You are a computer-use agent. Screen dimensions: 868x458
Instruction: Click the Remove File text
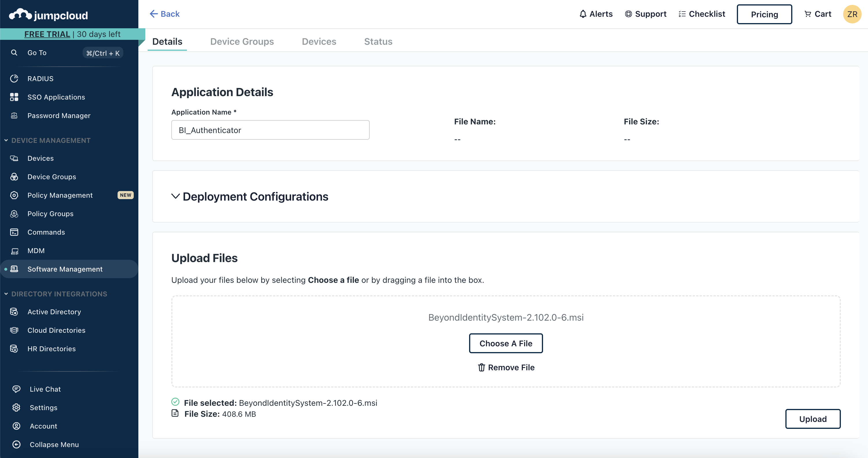point(511,367)
